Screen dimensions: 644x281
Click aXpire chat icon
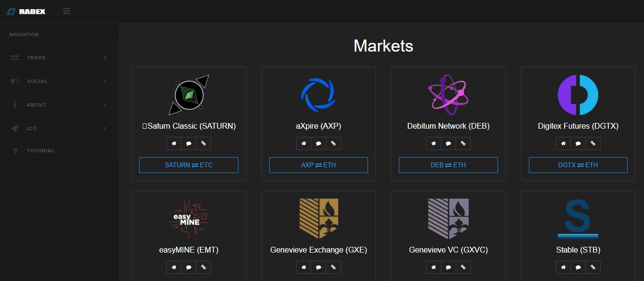tap(318, 143)
